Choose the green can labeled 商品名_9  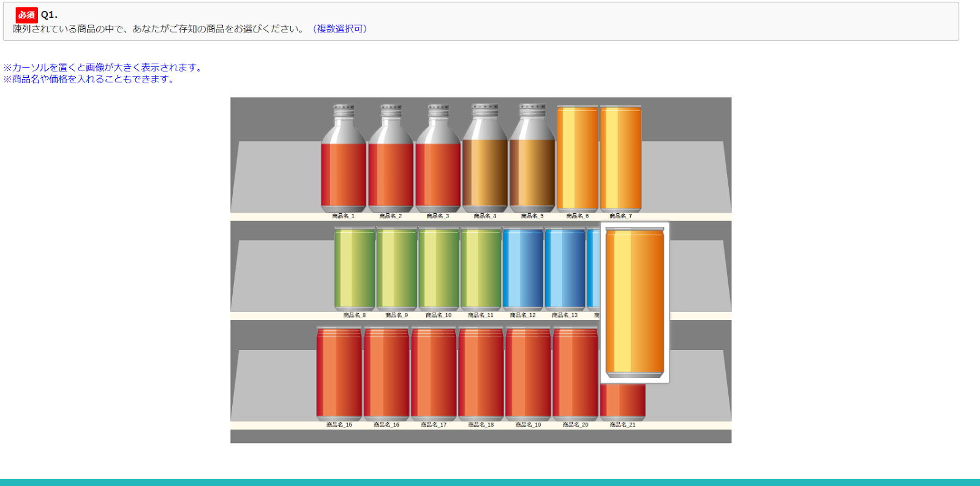(396, 268)
